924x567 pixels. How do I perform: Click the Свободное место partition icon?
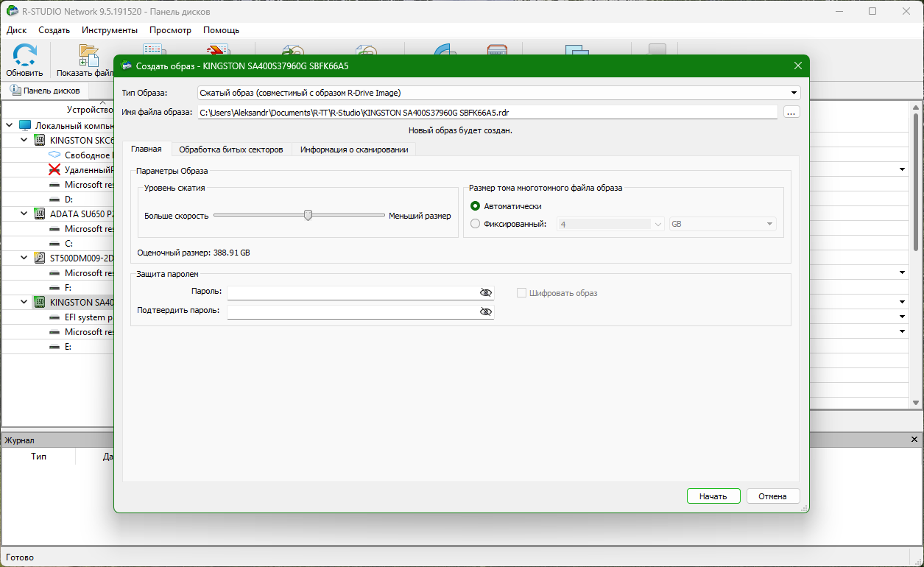tap(54, 155)
